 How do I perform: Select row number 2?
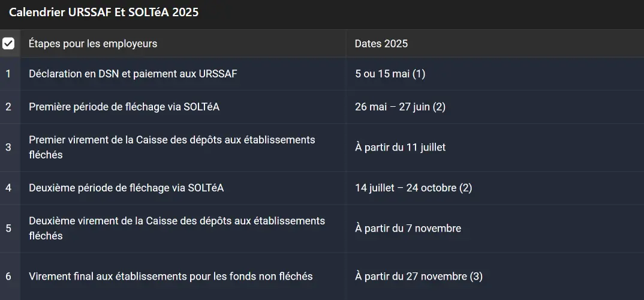(8, 107)
